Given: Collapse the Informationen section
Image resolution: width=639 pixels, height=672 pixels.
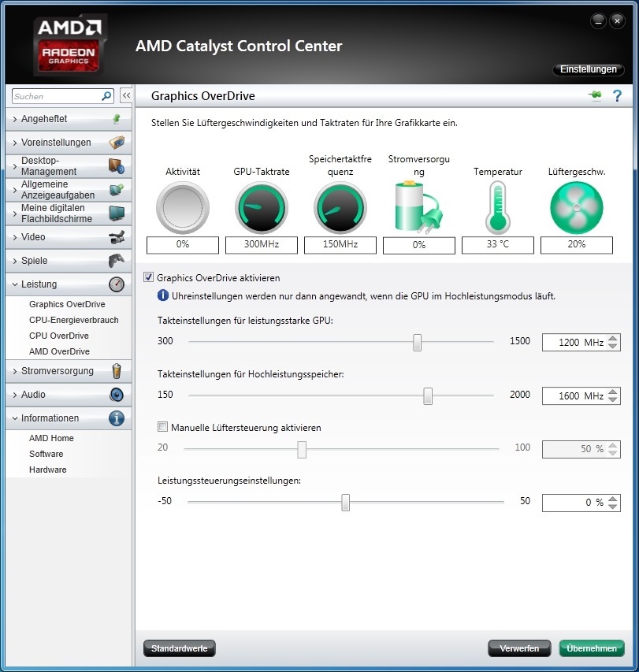Looking at the screenshot, I should coord(69,418).
